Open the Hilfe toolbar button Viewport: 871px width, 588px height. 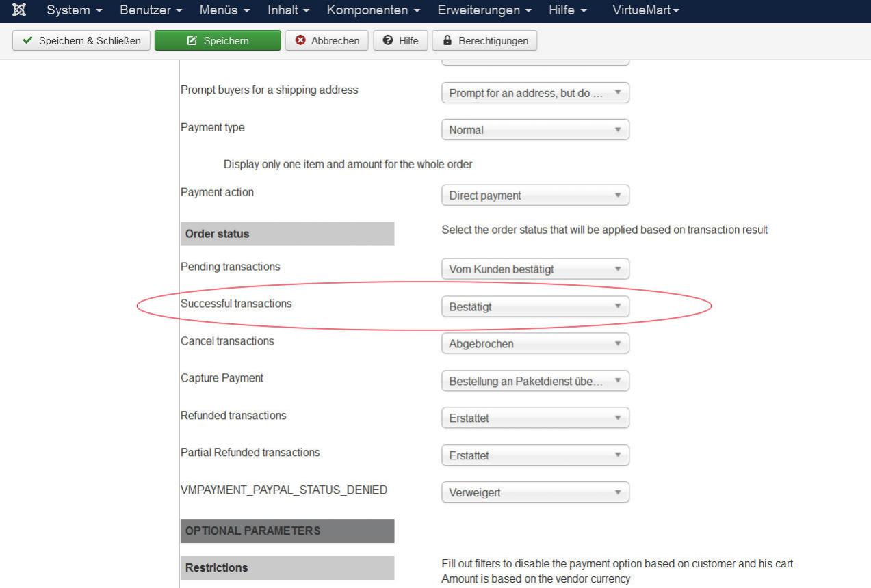pyautogui.click(x=400, y=40)
